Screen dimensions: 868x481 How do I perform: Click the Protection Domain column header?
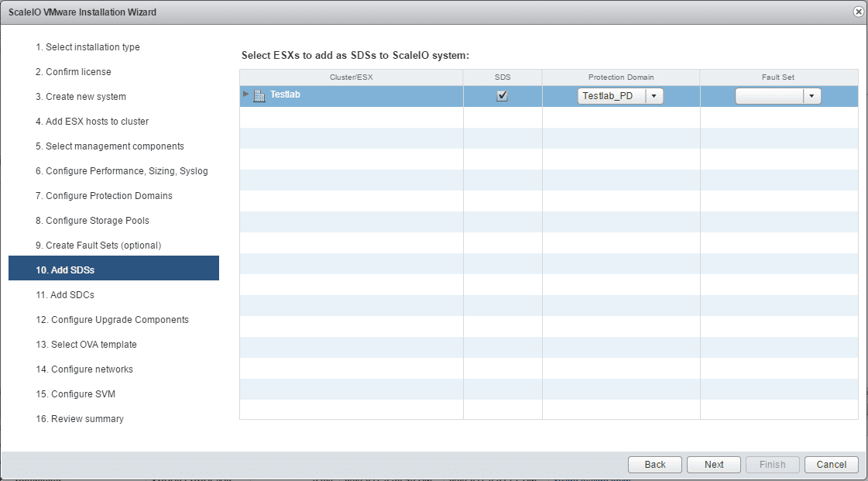point(621,77)
